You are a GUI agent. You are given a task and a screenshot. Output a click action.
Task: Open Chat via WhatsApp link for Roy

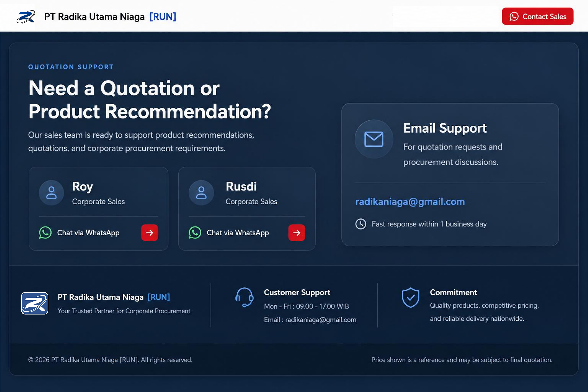[x=88, y=233]
